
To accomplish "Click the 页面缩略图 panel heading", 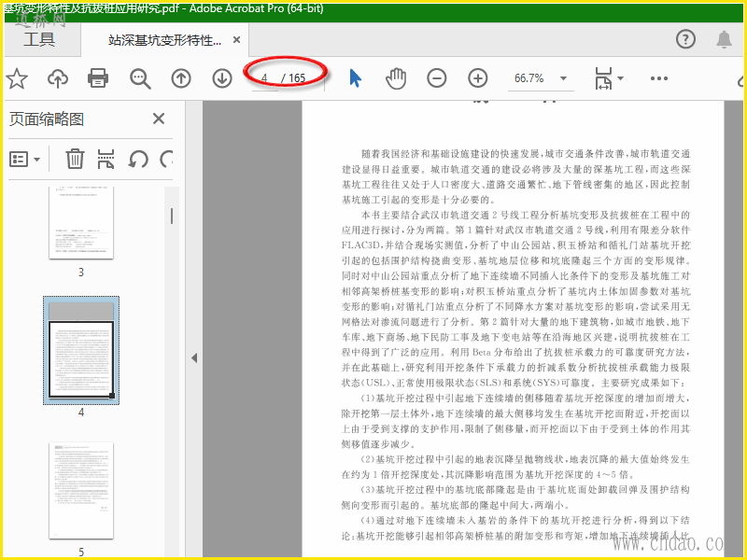I will click(x=47, y=119).
